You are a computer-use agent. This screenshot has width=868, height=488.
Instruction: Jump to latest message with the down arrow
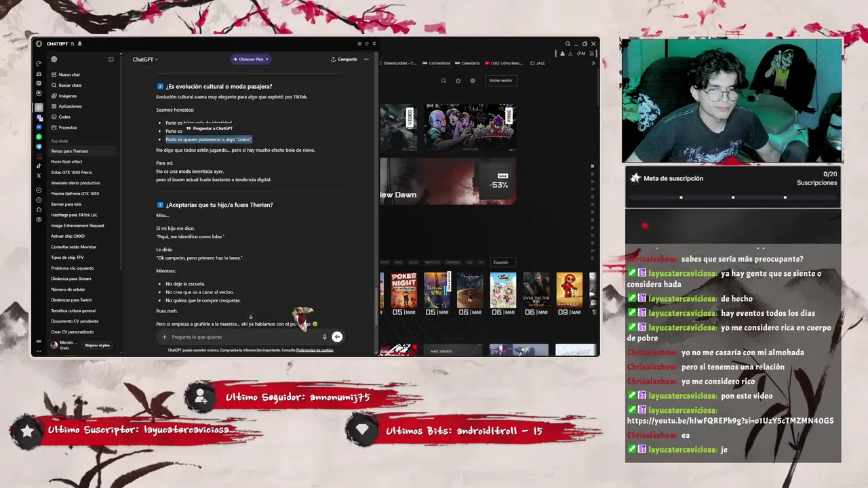coord(250,317)
